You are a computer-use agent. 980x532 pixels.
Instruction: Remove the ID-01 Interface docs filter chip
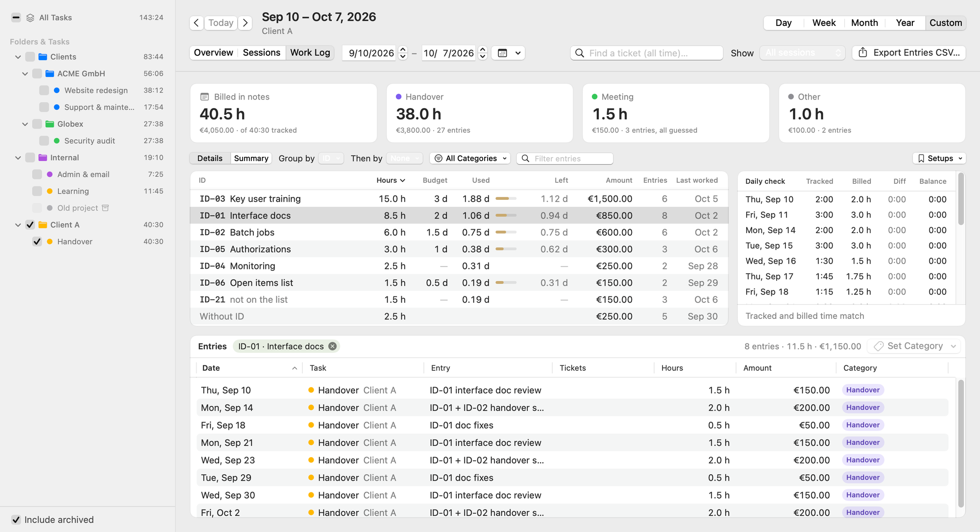[333, 346]
